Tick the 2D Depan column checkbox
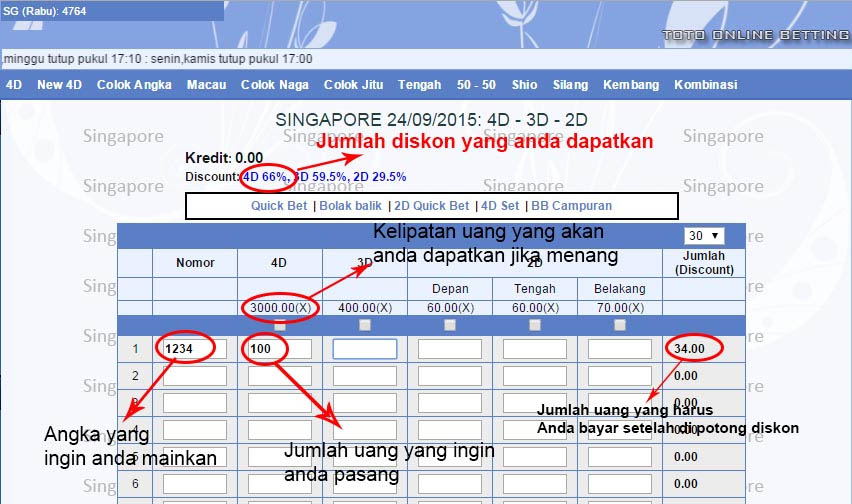 (x=450, y=325)
